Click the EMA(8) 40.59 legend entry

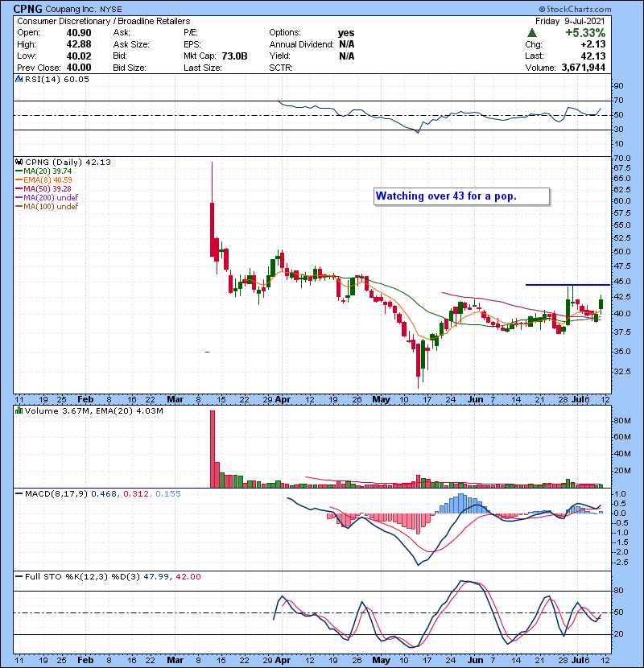click(47, 180)
